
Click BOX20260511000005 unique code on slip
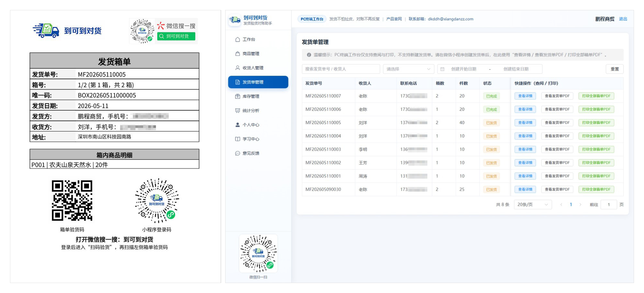tap(107, 96)
